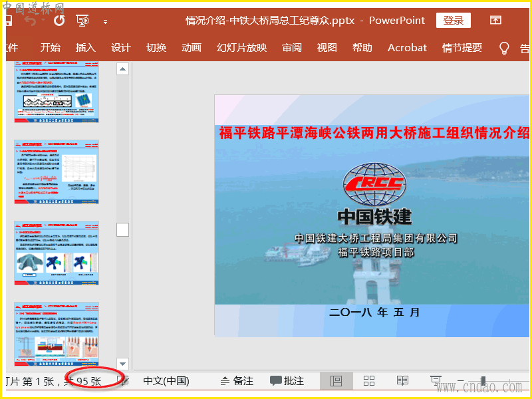Open Customize Quick Access Toolbar dropdown
532x399 pixels.
pyautogui.click(x=106, y=22)
